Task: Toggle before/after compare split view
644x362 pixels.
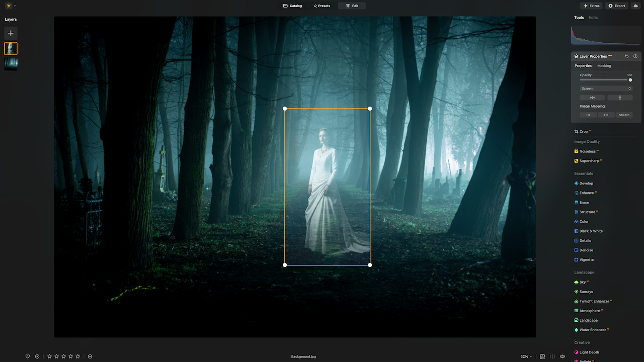Action: [x=552, y=356]
